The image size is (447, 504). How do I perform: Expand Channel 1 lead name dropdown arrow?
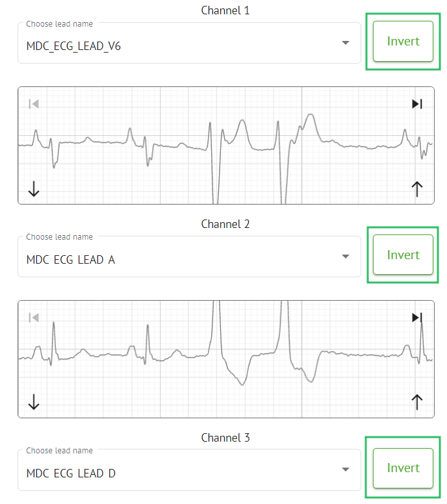point(346,44)
